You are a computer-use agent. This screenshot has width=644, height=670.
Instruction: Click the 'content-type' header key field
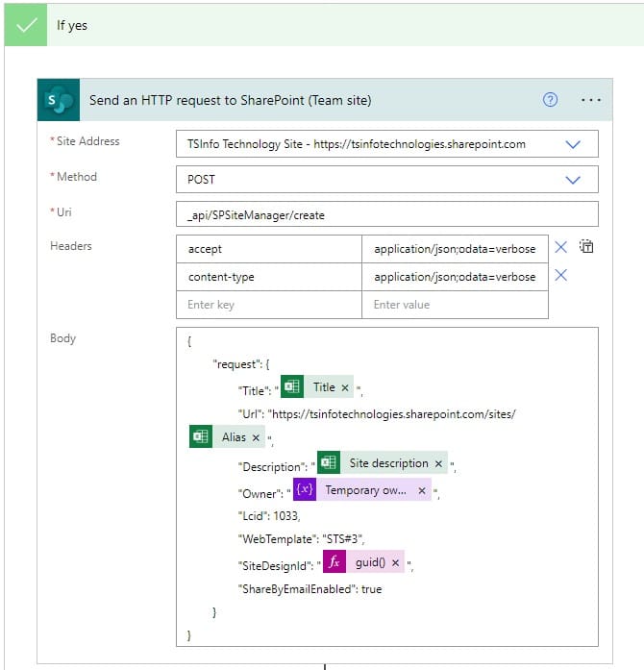click(x=269, y=277)
